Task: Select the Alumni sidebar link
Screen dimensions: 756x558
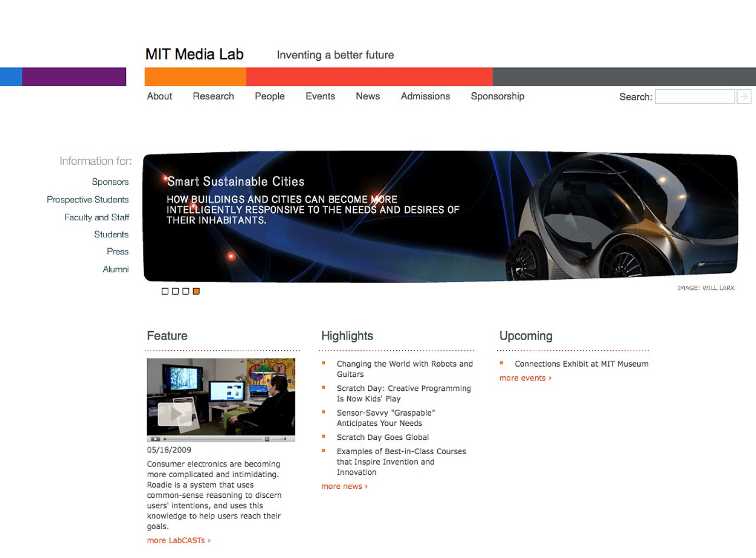Action: pyautogui.click(x=116, y=269)
